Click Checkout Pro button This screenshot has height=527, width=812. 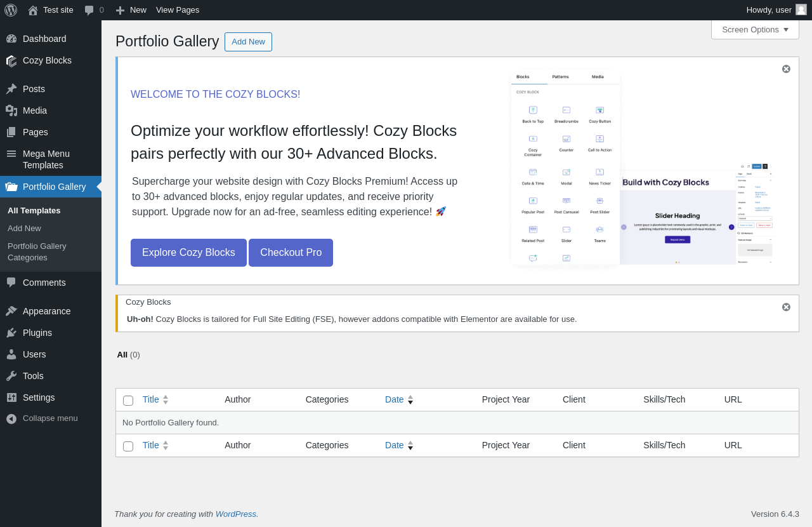click(291, 253)
